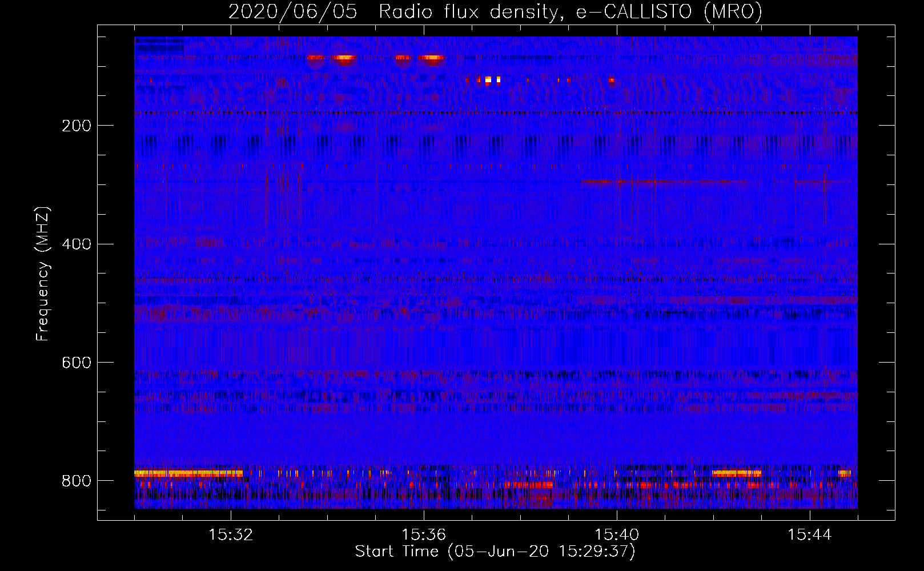Screen dimensions: 924x571
Task: Click the 'Frequency (MHZ)' axis label
Action: pos(43,274)
